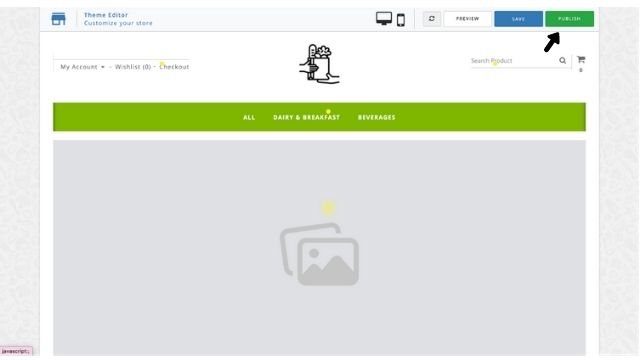Viewport: 640px width, 360px height.
Task: Switch to mobile phone preview mode
Action: point(401,20)
